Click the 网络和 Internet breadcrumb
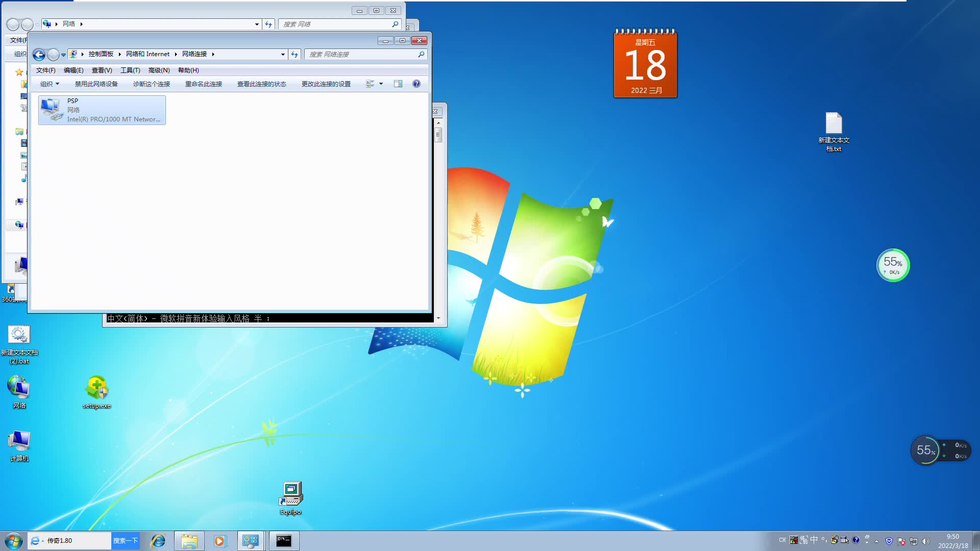 click(148, 54)
